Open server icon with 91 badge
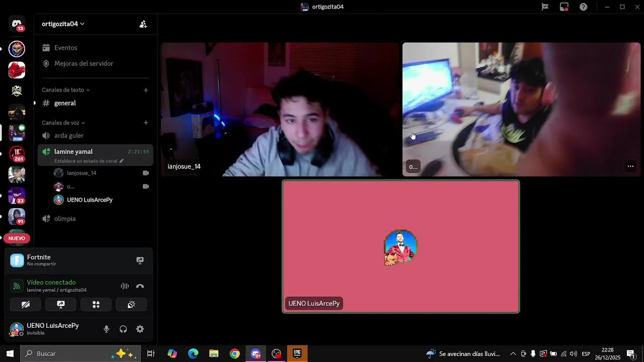The width and height of the screenshot is (644, 362). click(x=17, y=216)
